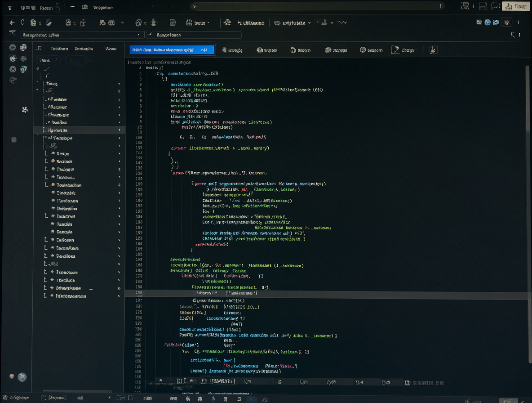Click the star icon at the bottom find bar's left
Screen dimensions: 532x403
[x=161, y=381]
